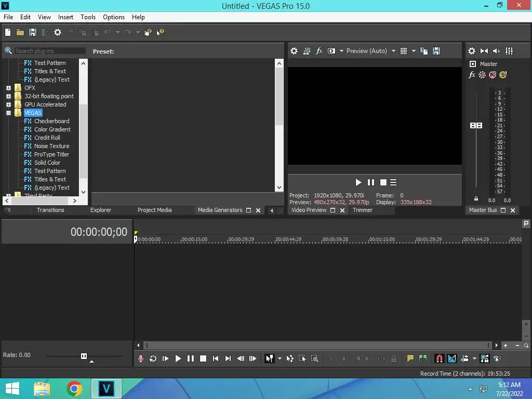Click the Search plug-ins field
This screenshot has width=532, height=399.
pyautogui.click(x=50, y=51)
